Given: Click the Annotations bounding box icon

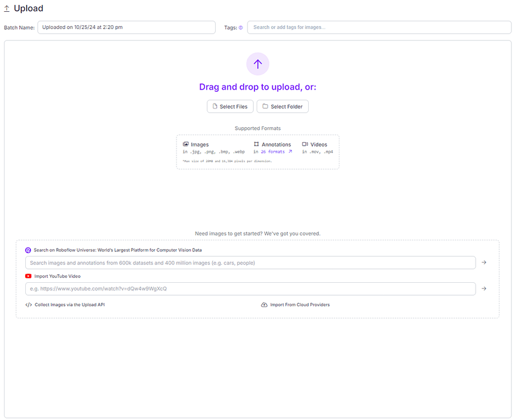Looking at the screenshot, I should pos(257,144).
